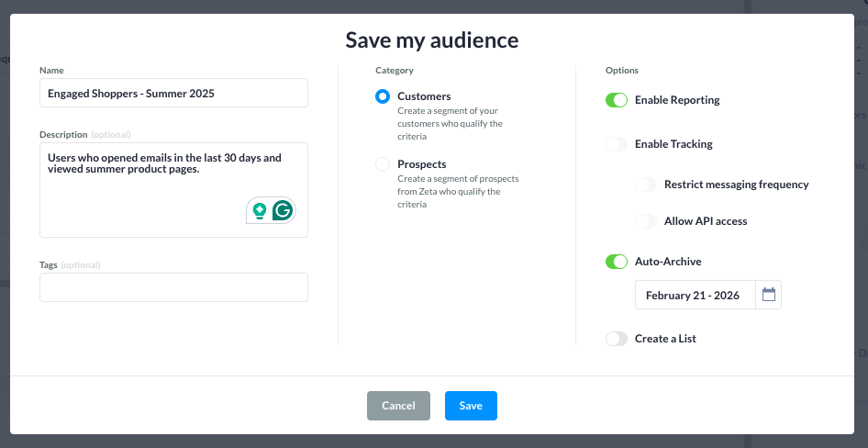Switch on the Create a List toggle
Screen dimensions: 868x448
point(616,339)
